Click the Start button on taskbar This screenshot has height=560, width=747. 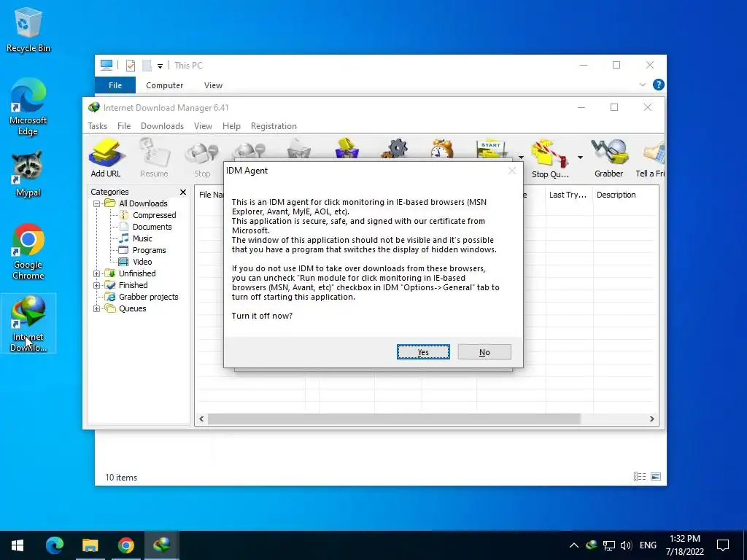coord(18,545)
